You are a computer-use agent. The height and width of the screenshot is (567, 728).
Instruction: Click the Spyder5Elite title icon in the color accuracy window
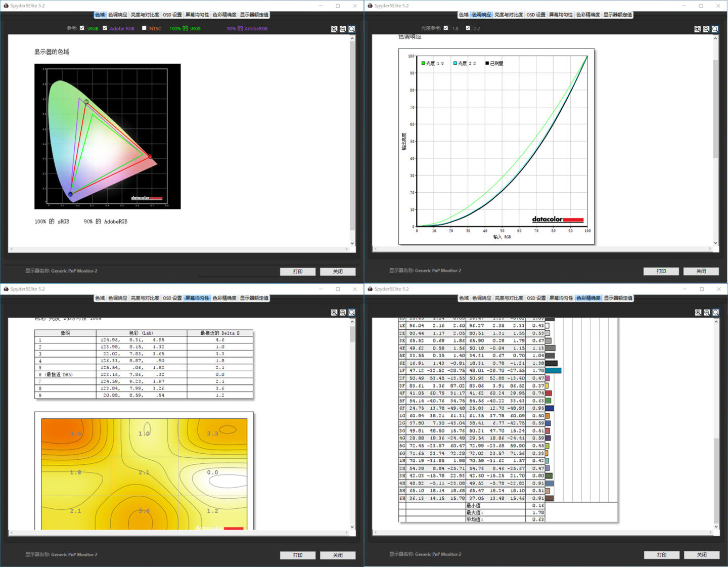(370, 289)
